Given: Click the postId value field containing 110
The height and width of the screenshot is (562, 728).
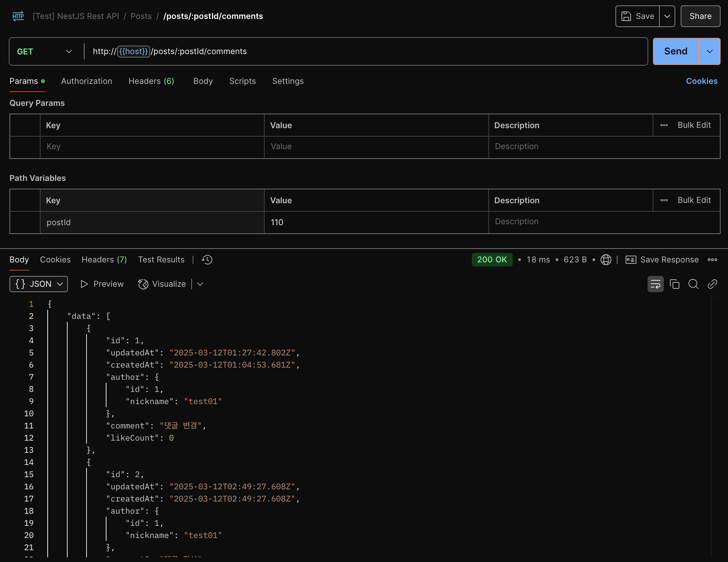Looking at the screenshot, I should click(x=375, y=223).
